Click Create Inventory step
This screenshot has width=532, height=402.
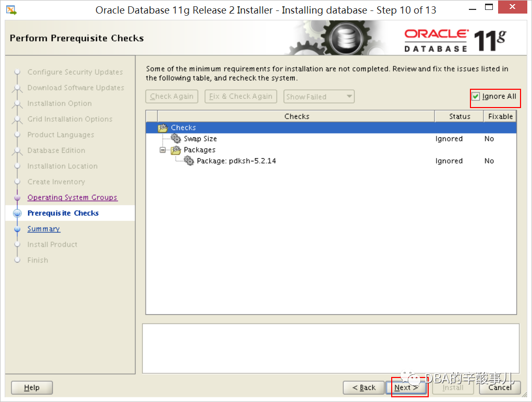(56, 182)
